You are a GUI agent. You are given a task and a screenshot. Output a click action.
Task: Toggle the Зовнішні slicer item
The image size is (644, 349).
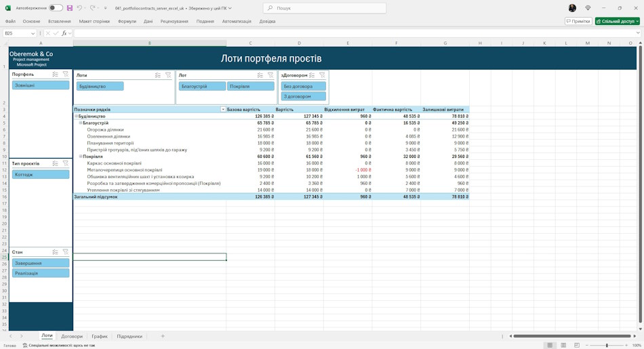41,85
